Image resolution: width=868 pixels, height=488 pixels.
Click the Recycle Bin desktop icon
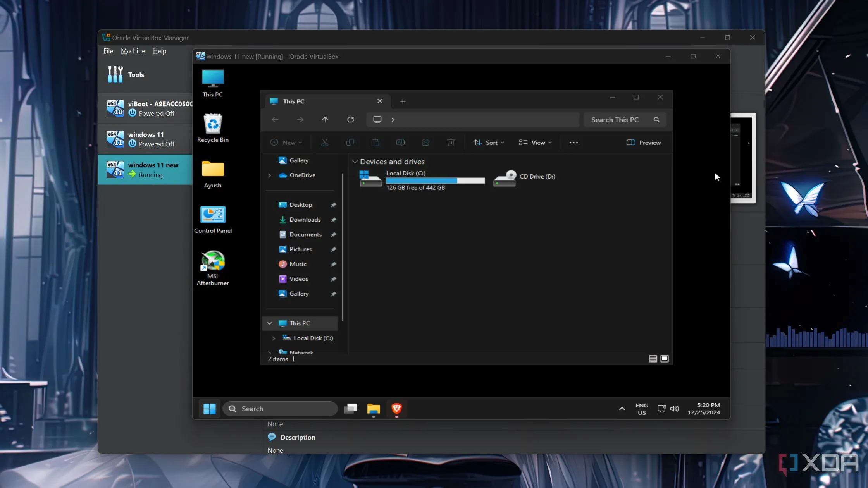(x=213, y=128)
